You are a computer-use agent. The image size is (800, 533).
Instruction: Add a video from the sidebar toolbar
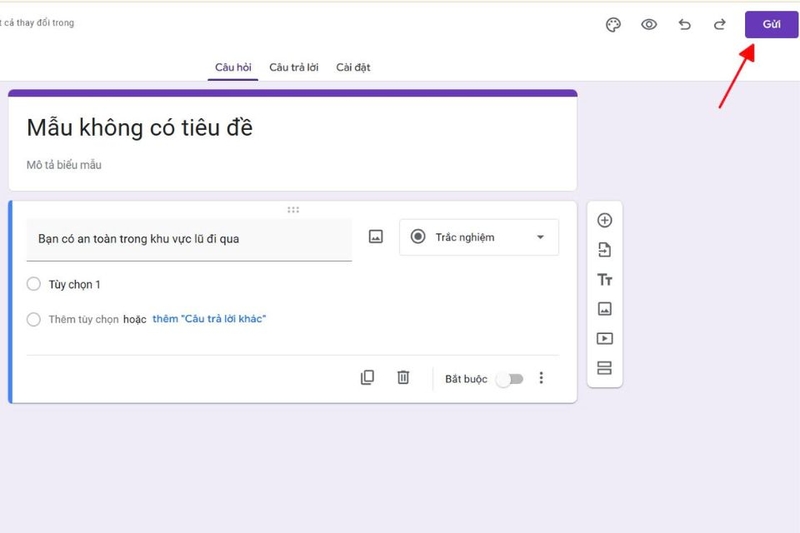point(605,338)
